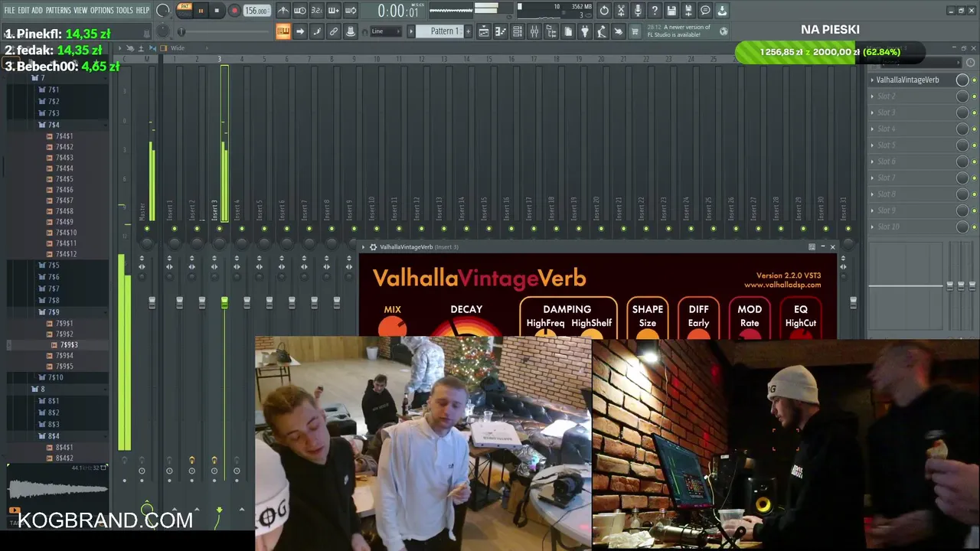Screen dimensions: 980x551
Task: Open the Wide mixer layout dropdown
Action: coord(177,48)
